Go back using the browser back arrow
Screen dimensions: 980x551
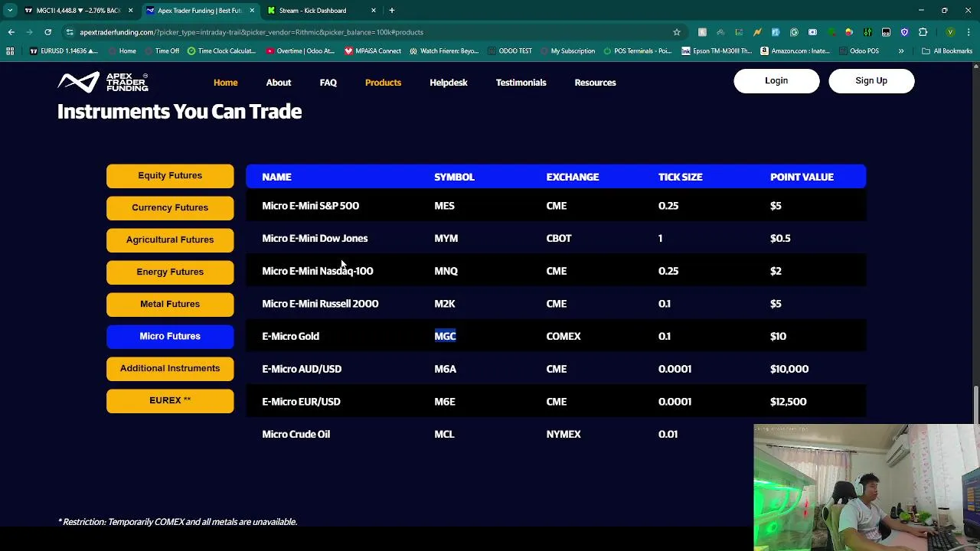click(x=11, y=32)
